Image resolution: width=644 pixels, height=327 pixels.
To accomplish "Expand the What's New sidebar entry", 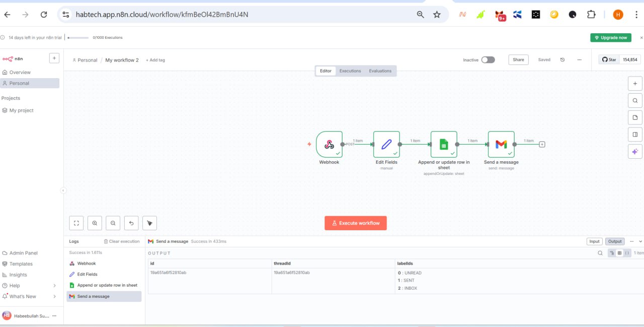I will (x=54, y=296).
